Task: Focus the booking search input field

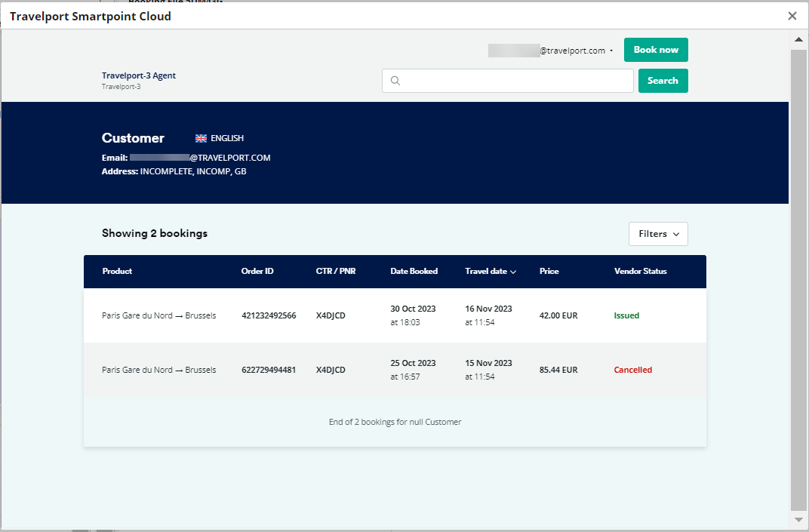Action: click(508, 81)
